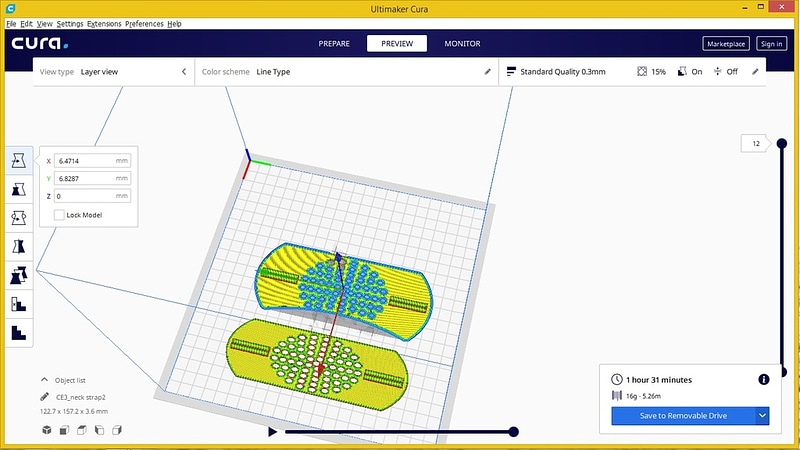
Task: Click the Cura logo
Action: tap(40, 43)
